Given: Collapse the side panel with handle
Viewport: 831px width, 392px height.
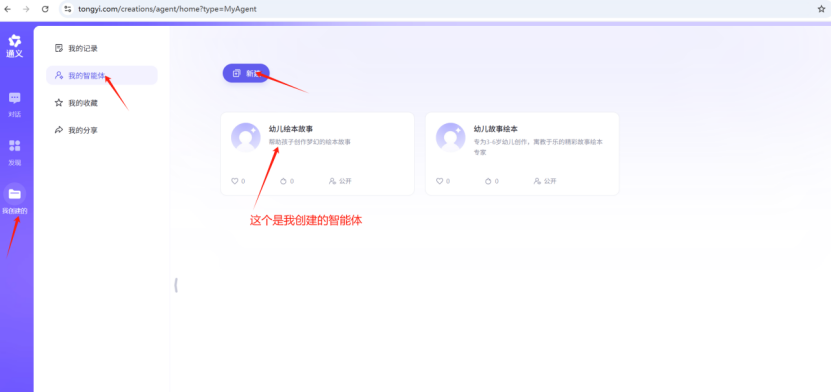Looking at the screenshot, I should pyautogui.click(x=176, y=286).
